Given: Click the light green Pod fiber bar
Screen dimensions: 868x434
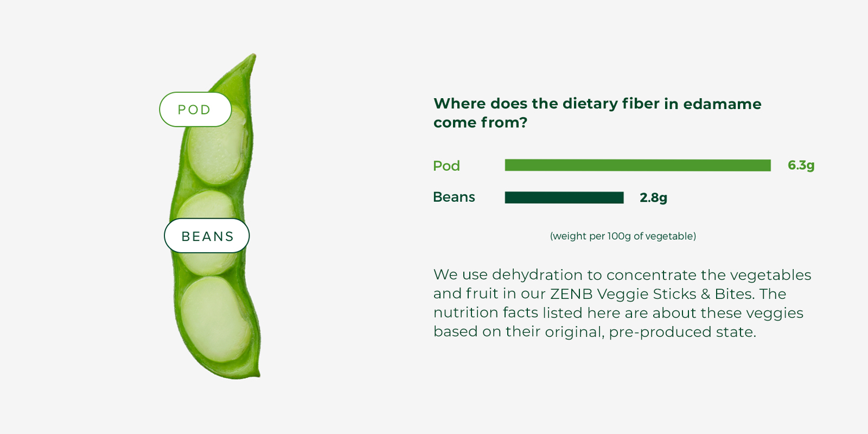Looking at the screenshot, I should coord(637,165).
